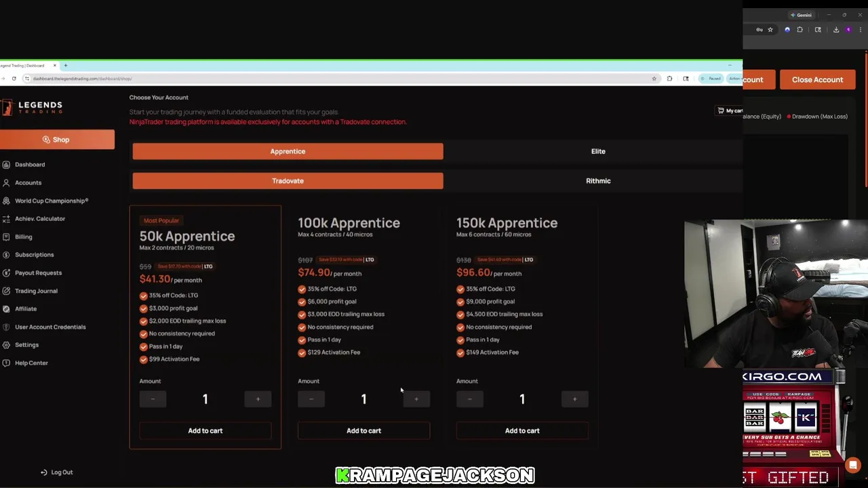Click the Billing sidebar icon
The image size is (868, 488).
pos(6,237)
